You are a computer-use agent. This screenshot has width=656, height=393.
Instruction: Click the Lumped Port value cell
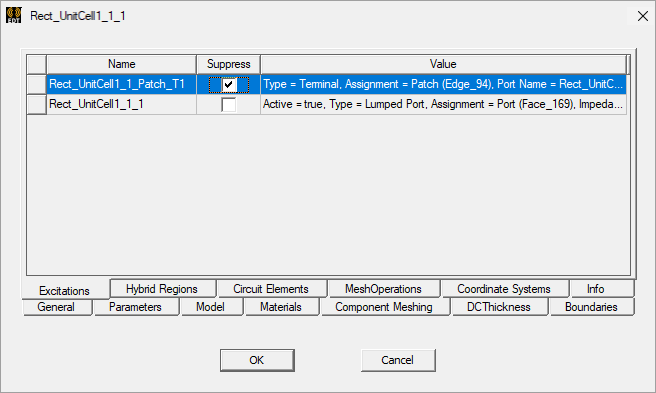443,104
